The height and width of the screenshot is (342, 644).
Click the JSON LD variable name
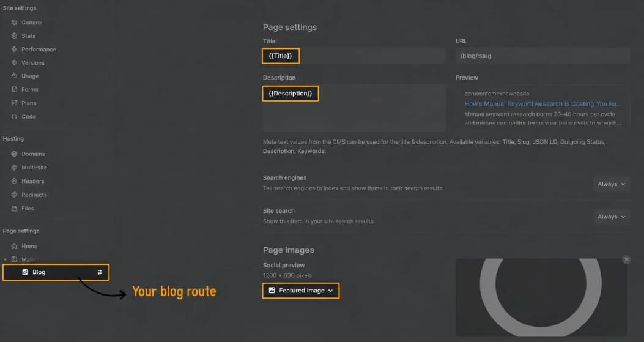[544, 142]
